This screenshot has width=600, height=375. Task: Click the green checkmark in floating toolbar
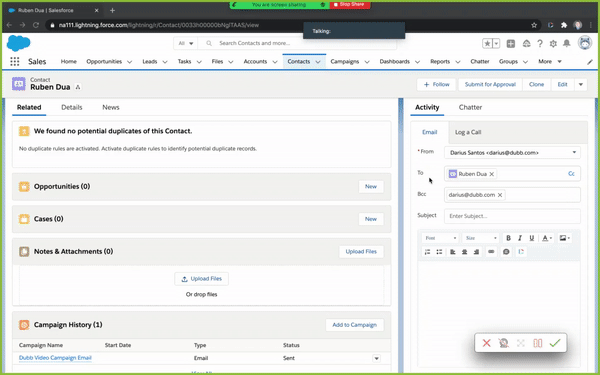pyautogui.click(x=555, y=343)
